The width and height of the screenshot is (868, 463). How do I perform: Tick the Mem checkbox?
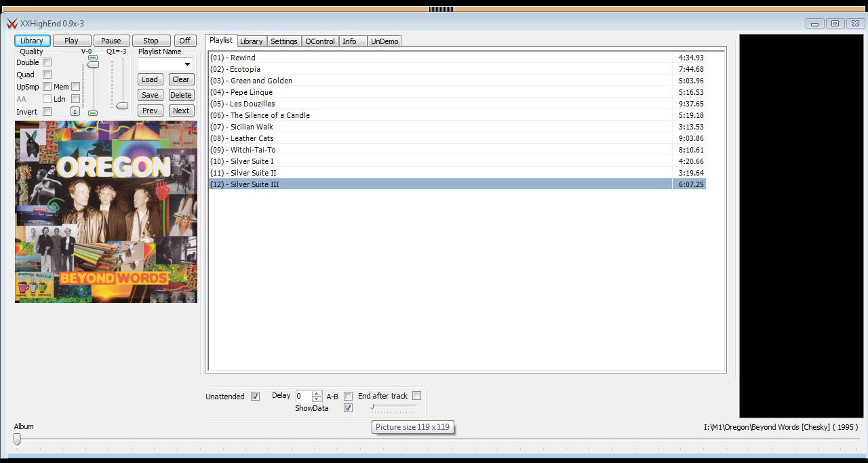tap(76, 87)
